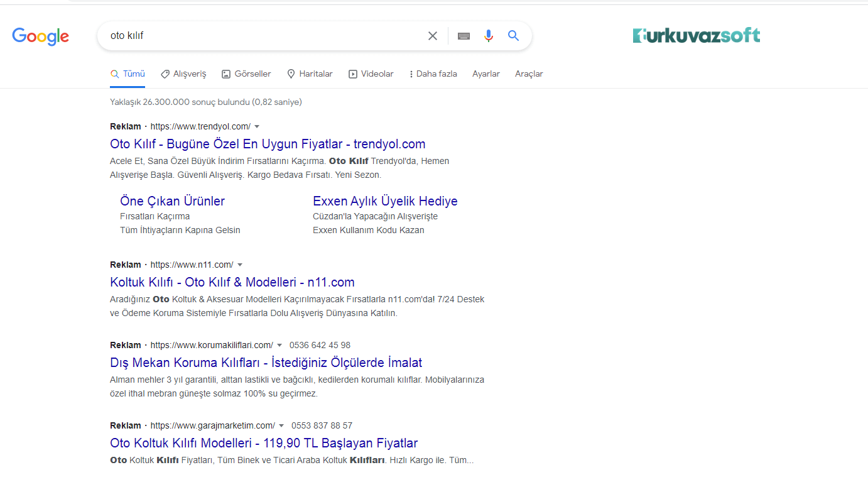Switch to the Alışveriş tab
868x487 pixels.
[183, 74]
